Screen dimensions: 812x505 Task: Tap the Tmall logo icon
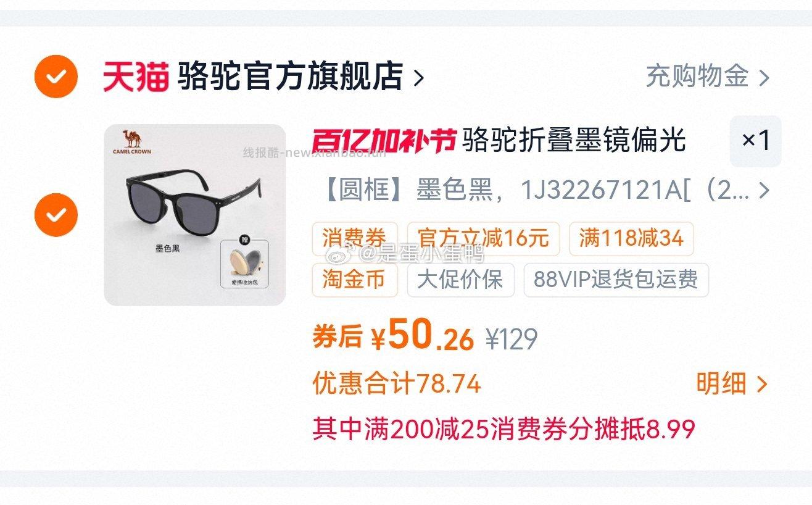point(136,77)
